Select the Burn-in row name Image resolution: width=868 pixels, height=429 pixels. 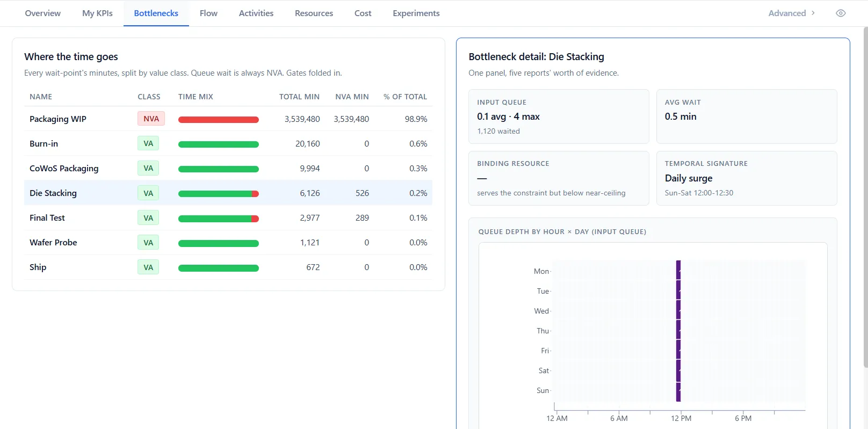[44, 143]
